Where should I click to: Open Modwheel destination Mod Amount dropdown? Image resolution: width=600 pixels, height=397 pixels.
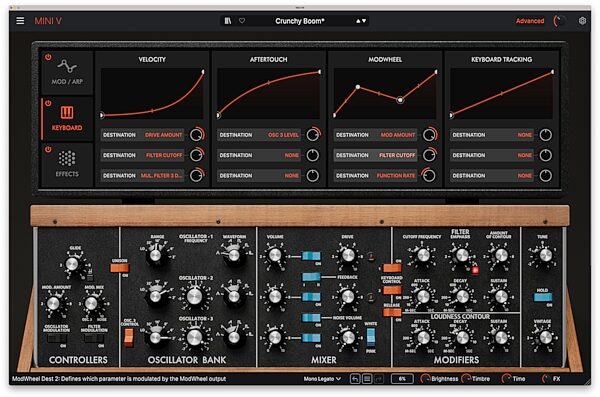[x=375, y=135]
